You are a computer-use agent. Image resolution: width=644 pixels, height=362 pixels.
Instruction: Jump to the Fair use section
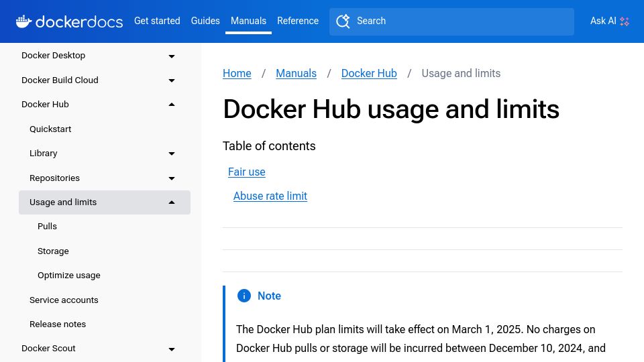(x=247, y=172)
